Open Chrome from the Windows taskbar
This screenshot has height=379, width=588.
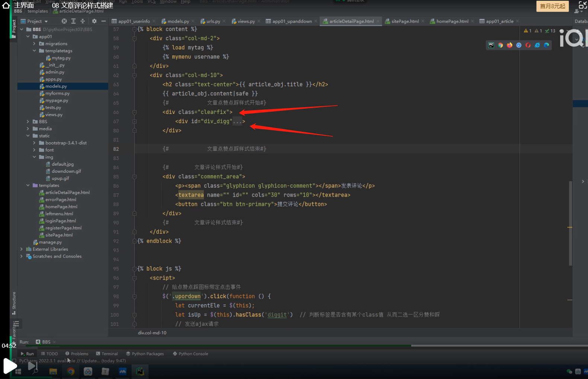coord(70,371)
